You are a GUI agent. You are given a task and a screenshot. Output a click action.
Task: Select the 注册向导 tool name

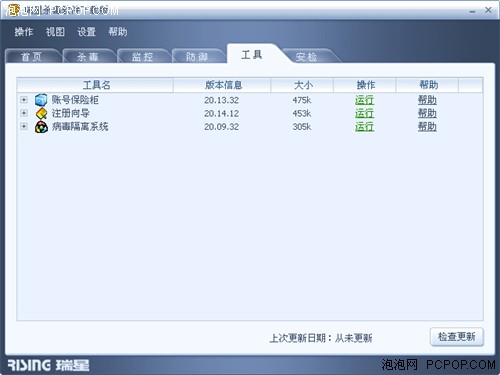(71, 113)
